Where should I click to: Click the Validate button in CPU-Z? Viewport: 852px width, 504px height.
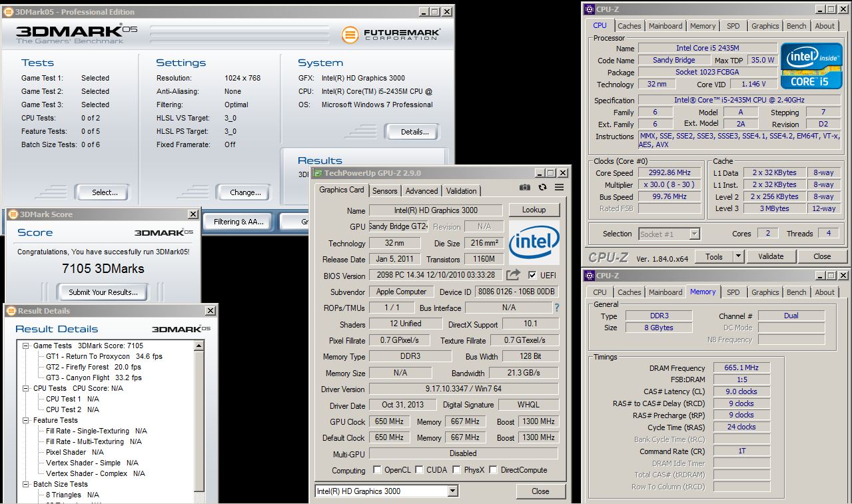[770, 256]
